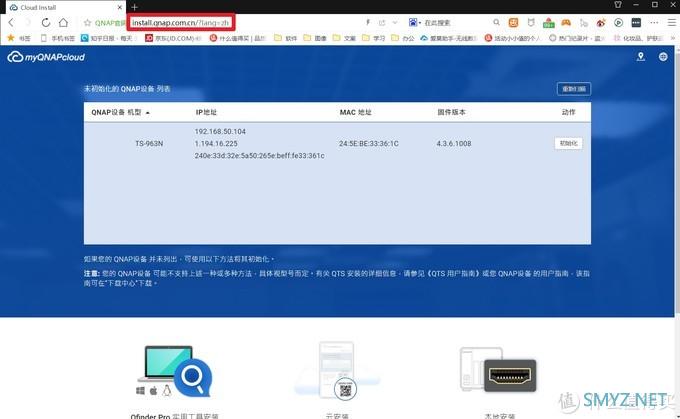
Task: Select the local HDMI install illustration
Action: point(498,369)
